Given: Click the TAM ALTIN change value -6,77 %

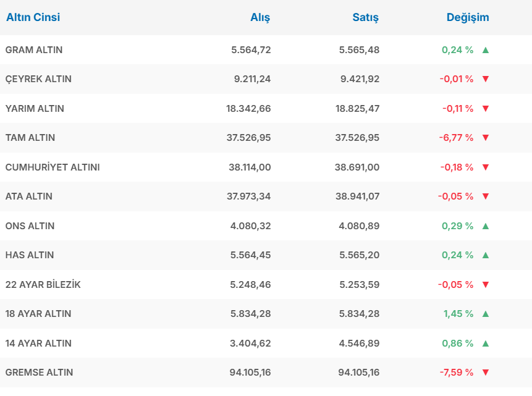Looking at the screenshot, I should point(456,138).
